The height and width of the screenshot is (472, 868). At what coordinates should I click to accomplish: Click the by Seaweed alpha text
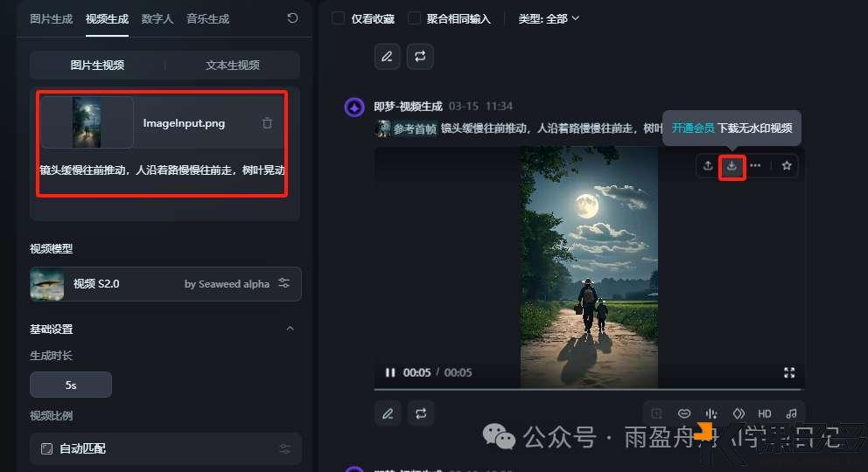227,284
